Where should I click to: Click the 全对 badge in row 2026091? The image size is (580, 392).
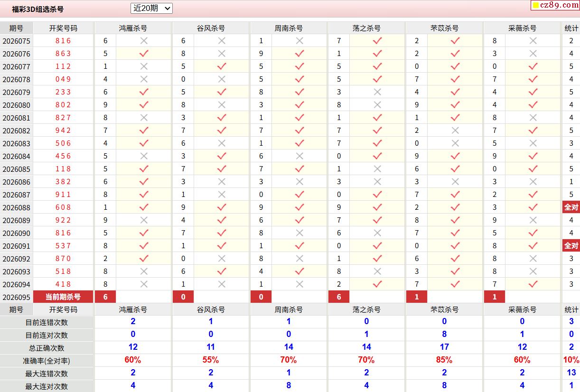(571, 246)
